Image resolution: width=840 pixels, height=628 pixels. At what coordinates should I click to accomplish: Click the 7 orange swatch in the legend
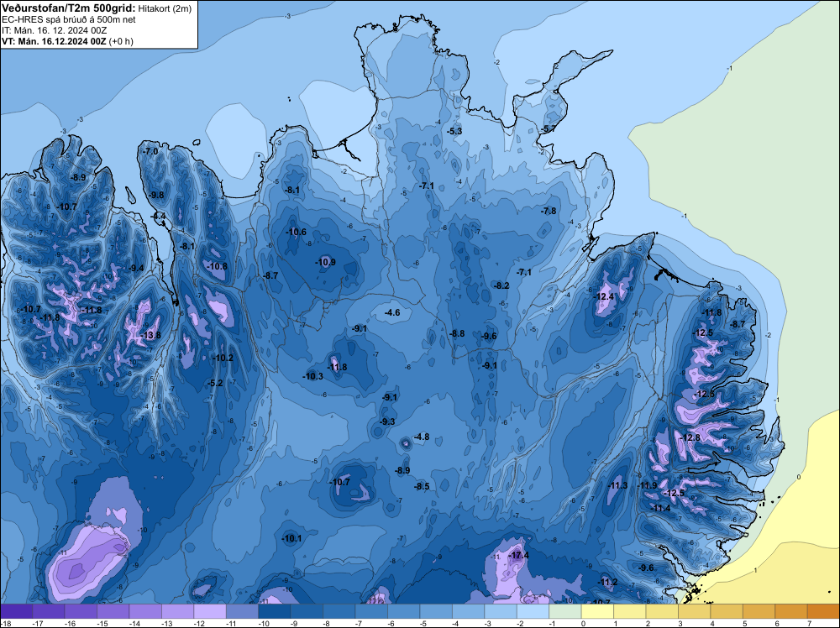(x=823, y=611)
